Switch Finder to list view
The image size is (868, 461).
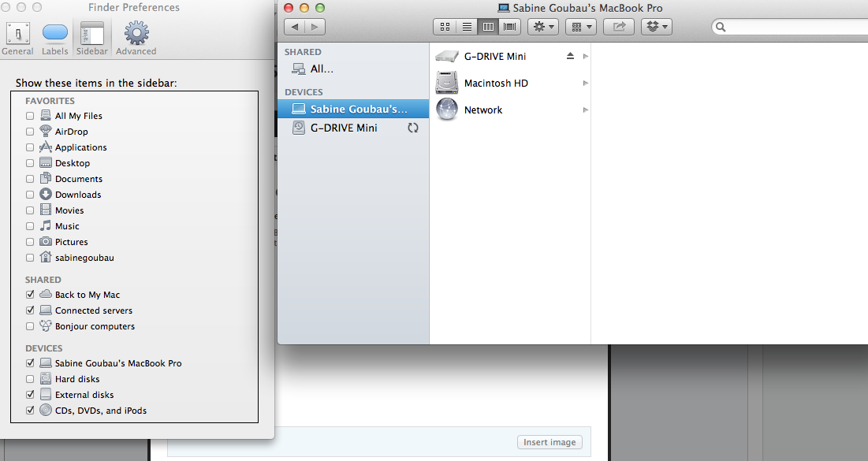[467, 27]
